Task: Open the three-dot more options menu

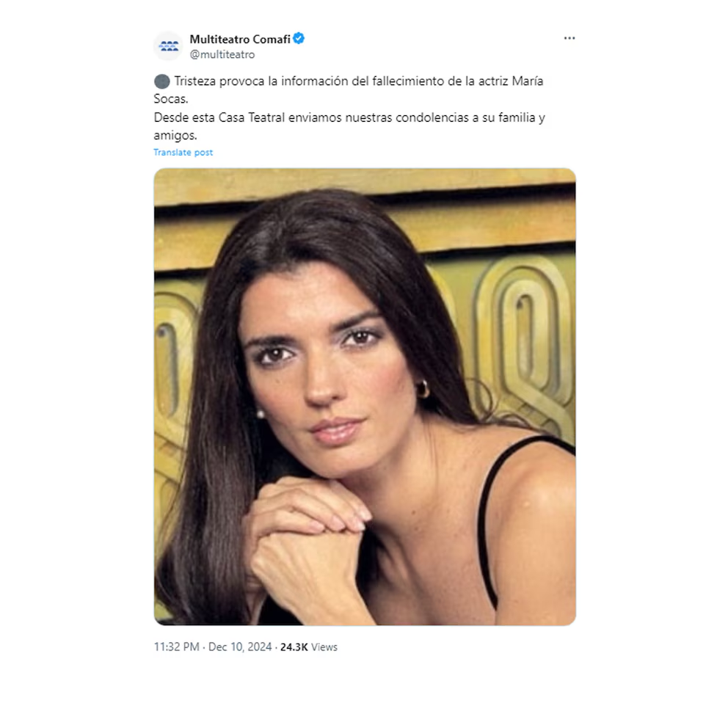Action: (x=569, y=38)
